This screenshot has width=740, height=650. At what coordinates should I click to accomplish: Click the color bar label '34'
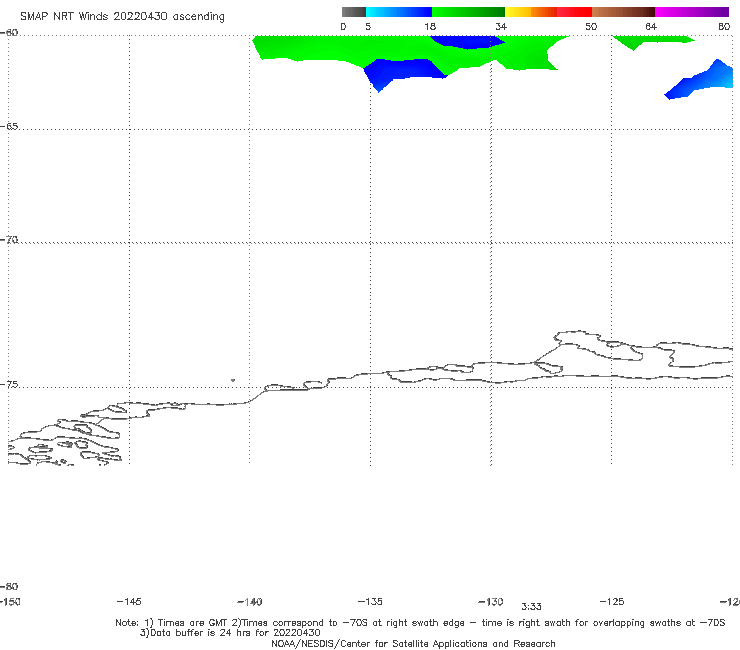coord(501,26)
